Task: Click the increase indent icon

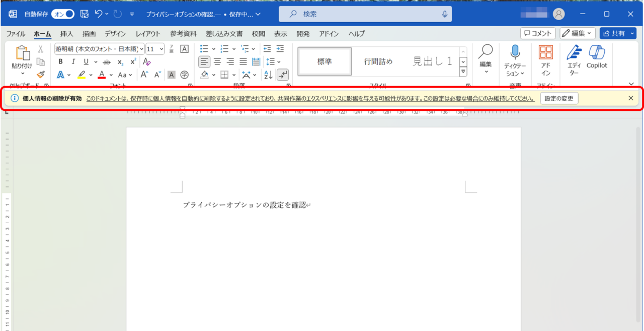Action: click(280, 49)
